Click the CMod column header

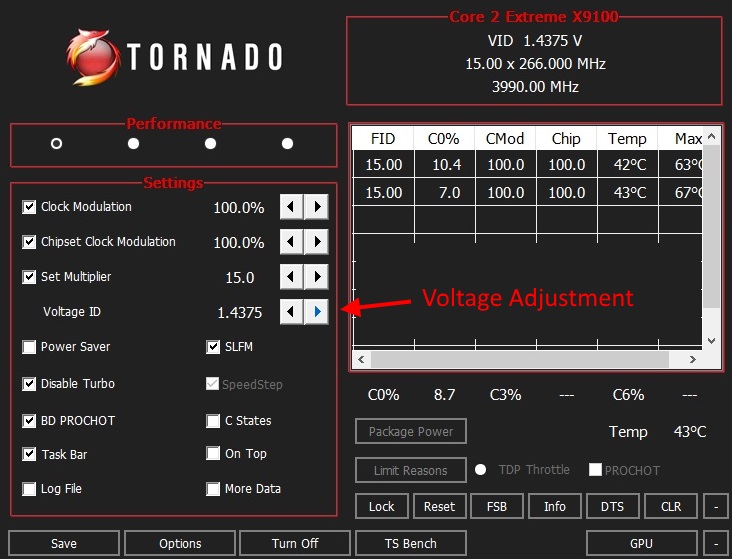coord(505,138)
